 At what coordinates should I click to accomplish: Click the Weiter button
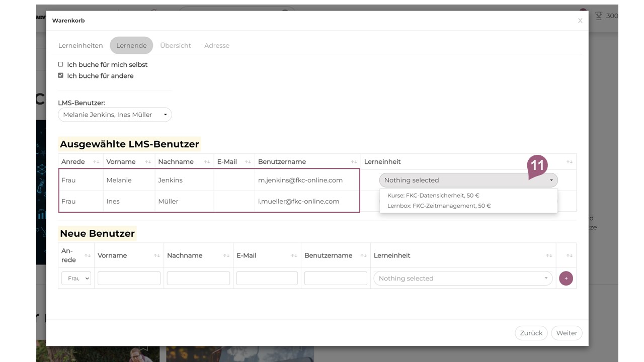pyautogui.click(x=567, y=333)
